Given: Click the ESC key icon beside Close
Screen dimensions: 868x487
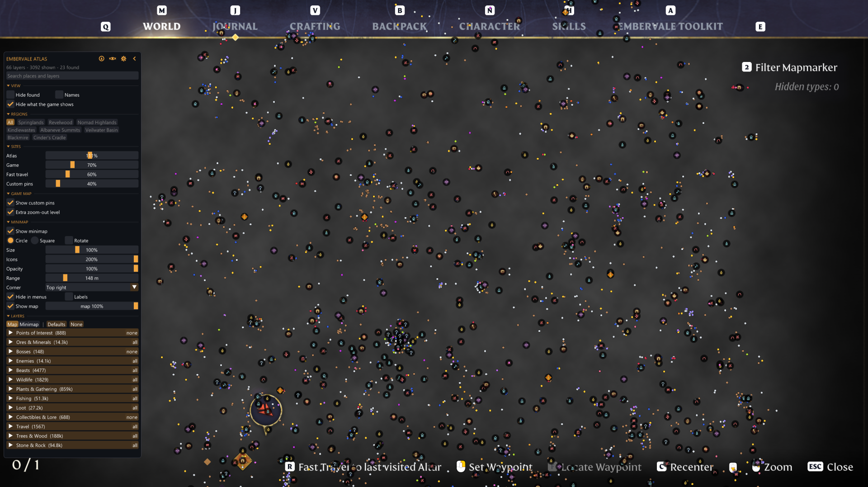Looking at the screenshot, I should point(815,467).
